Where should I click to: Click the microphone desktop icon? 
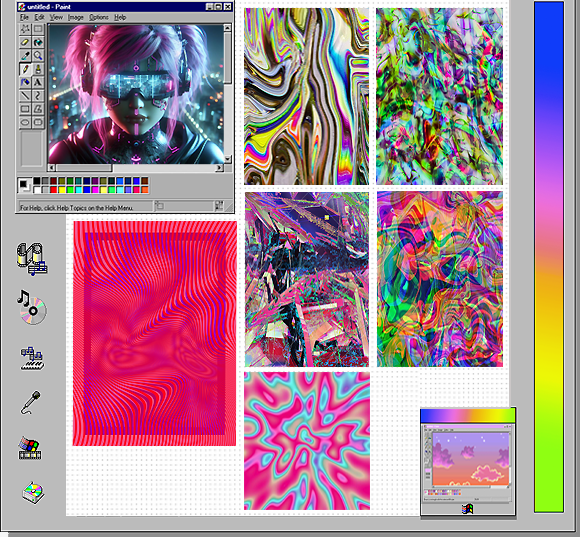[31, 402]
